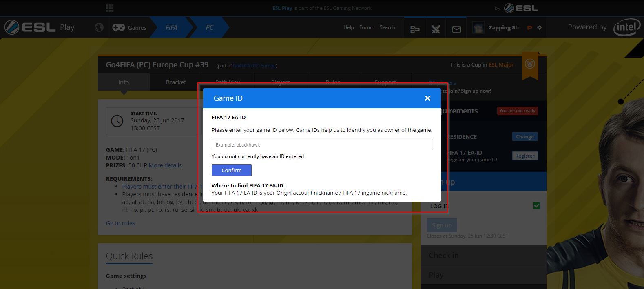Close the Game ID dialog

pyautogui.click(x=427, y=98)
